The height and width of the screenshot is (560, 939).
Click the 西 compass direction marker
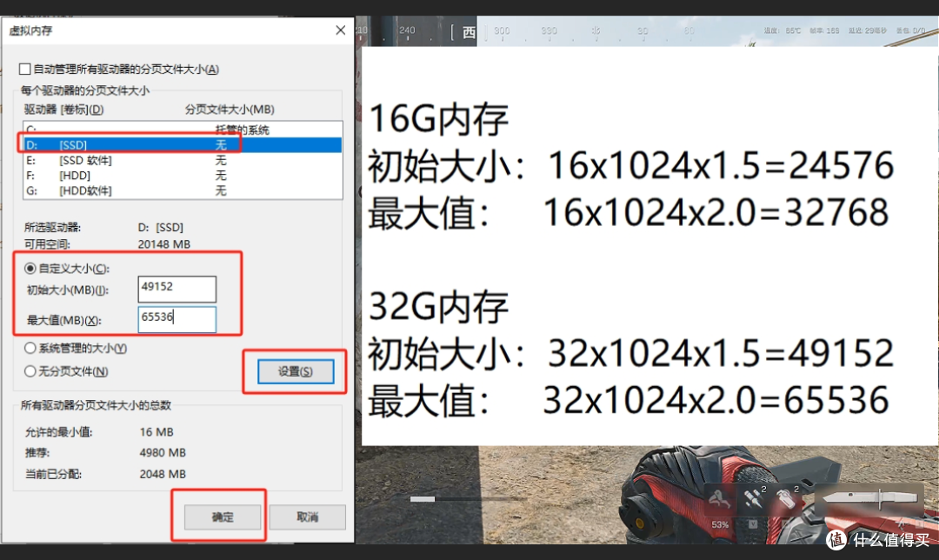[x=469, y=32]
